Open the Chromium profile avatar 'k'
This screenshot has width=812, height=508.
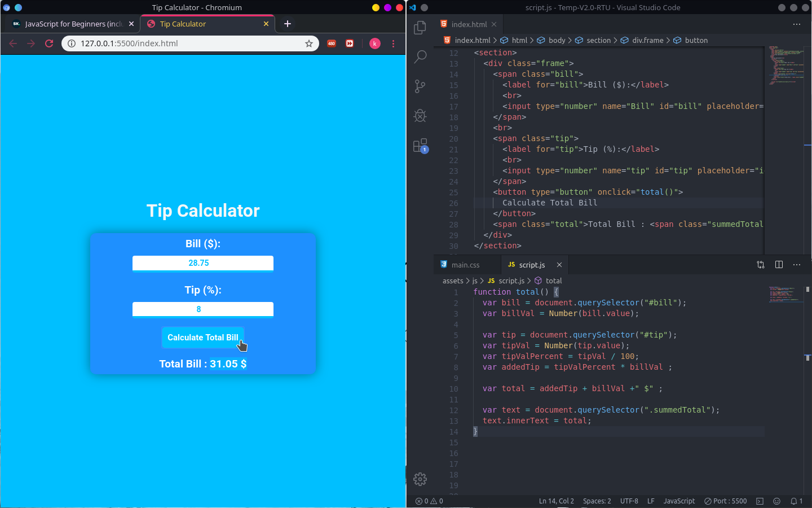(x=375, y=43)
